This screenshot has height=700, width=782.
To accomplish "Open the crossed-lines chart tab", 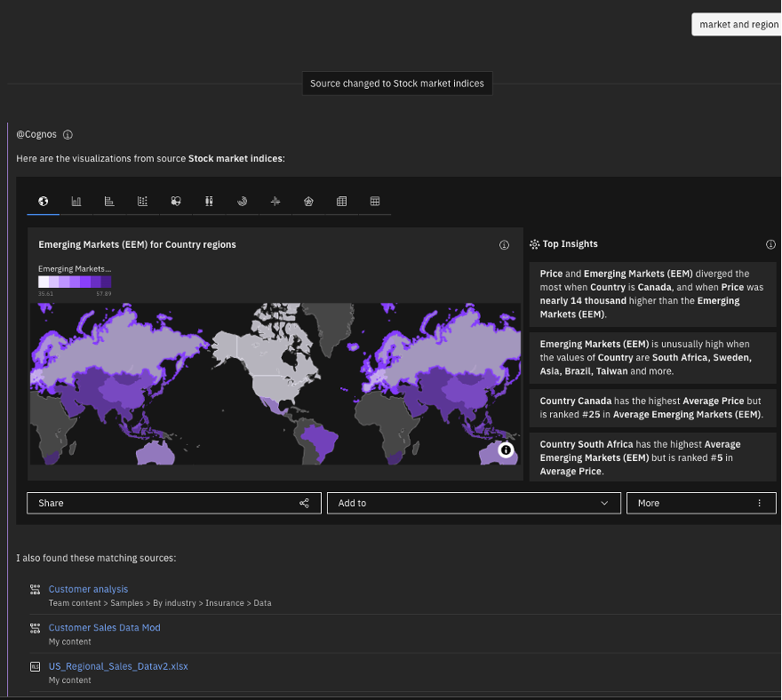I will [x=275, y=202].
